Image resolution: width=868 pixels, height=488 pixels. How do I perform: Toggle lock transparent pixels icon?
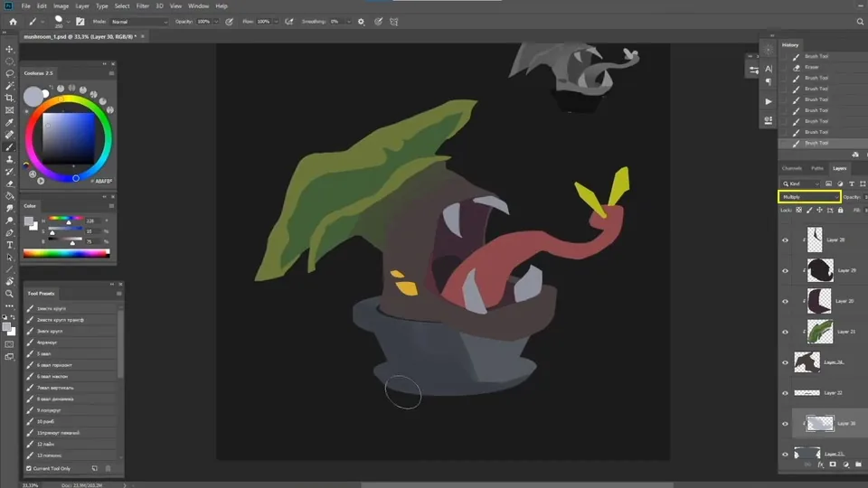pyautogui.click(x=798, y=211)
